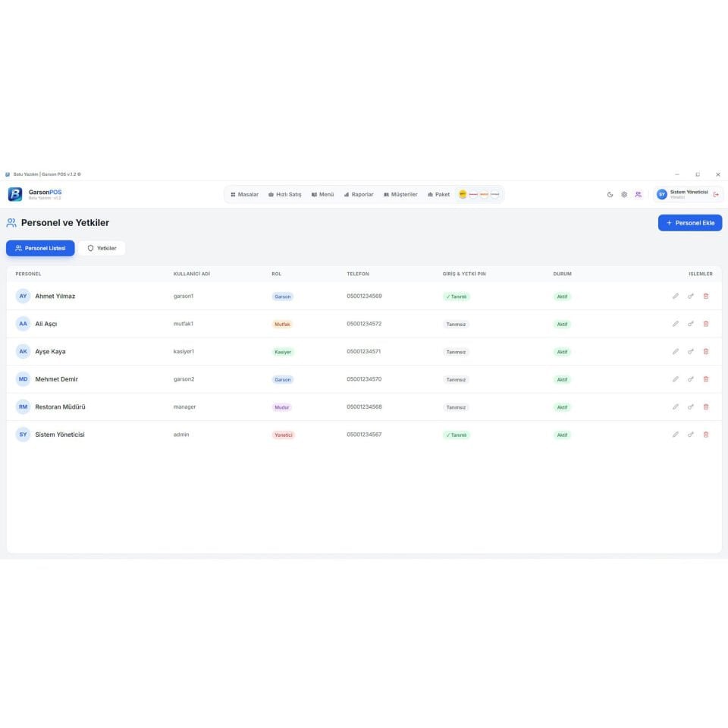Open the Masalar menu
The image size is (728, 728).
click(x=245, y=195)
